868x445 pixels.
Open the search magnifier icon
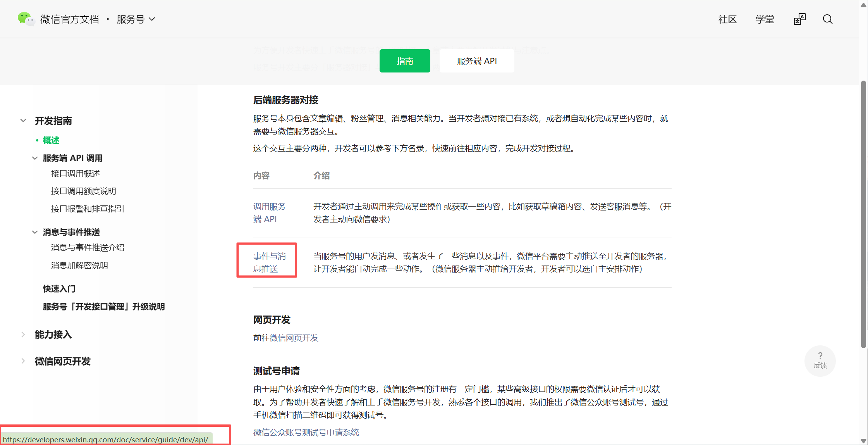[827, 19]
